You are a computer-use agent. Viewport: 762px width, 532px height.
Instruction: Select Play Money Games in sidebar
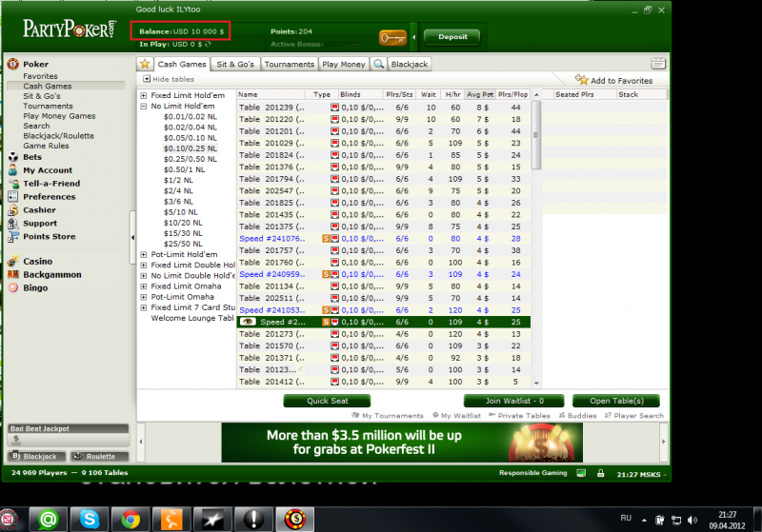pyautogui.click(x=59, y=116)
